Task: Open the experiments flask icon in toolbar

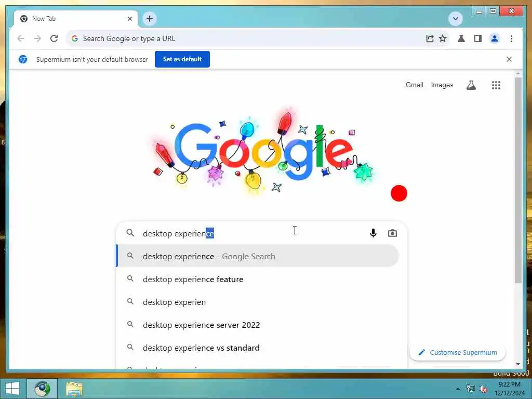Action: coord(461,38)
